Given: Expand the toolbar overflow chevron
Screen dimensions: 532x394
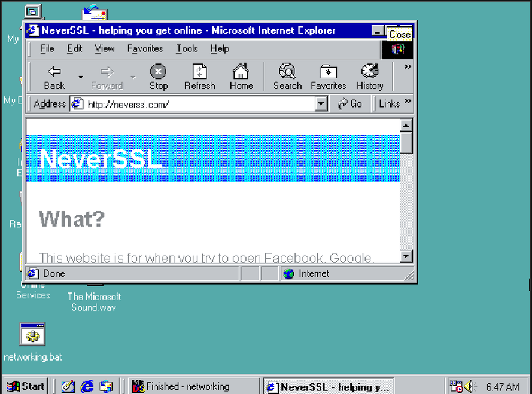Looking at the screenshot, I should pos(408,67).
